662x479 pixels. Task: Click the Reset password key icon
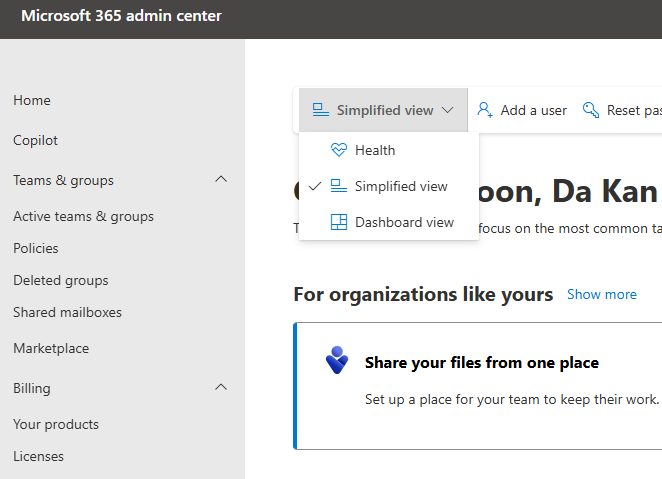[x=591, y=110]
